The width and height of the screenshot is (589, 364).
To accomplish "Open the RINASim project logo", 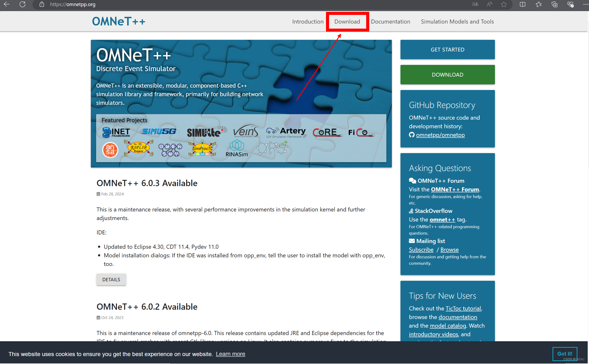I will (x=237, y=149).
